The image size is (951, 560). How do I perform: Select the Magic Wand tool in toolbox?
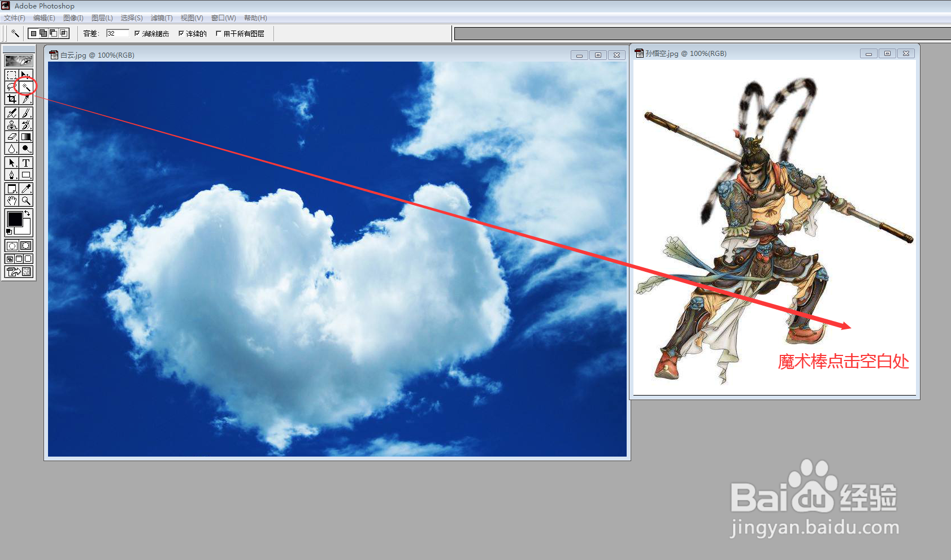tap(26, 87)
